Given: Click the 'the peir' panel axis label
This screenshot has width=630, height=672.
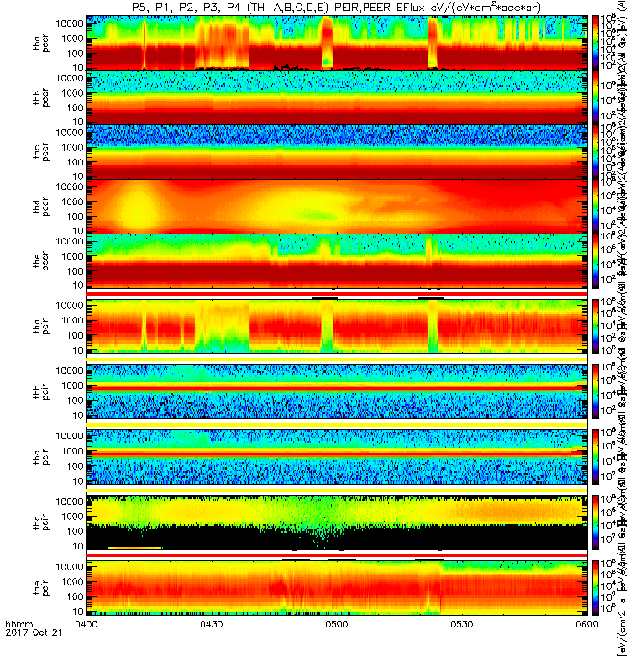Looking at the screenshot, I should click(x=41, y=587).
